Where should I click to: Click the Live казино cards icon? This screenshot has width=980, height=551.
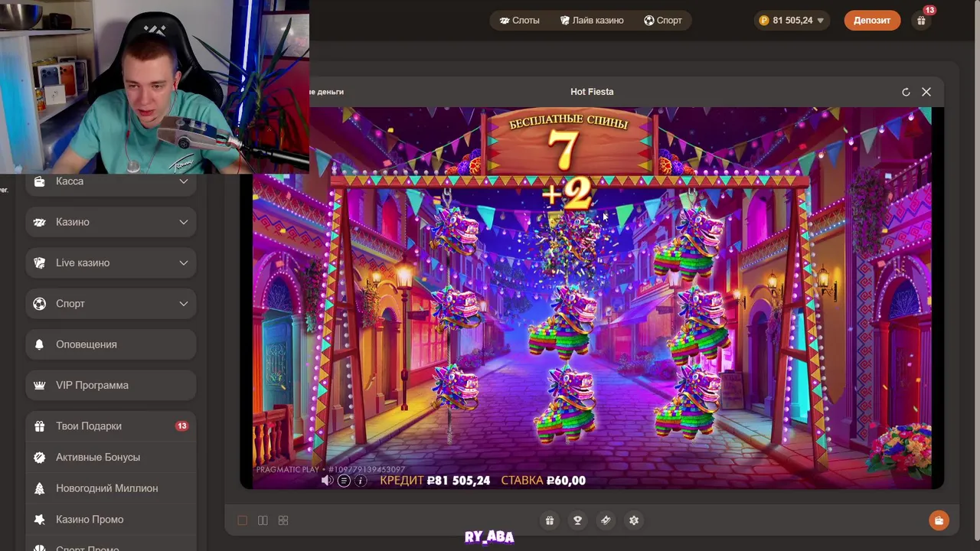(x=40, y=262)
